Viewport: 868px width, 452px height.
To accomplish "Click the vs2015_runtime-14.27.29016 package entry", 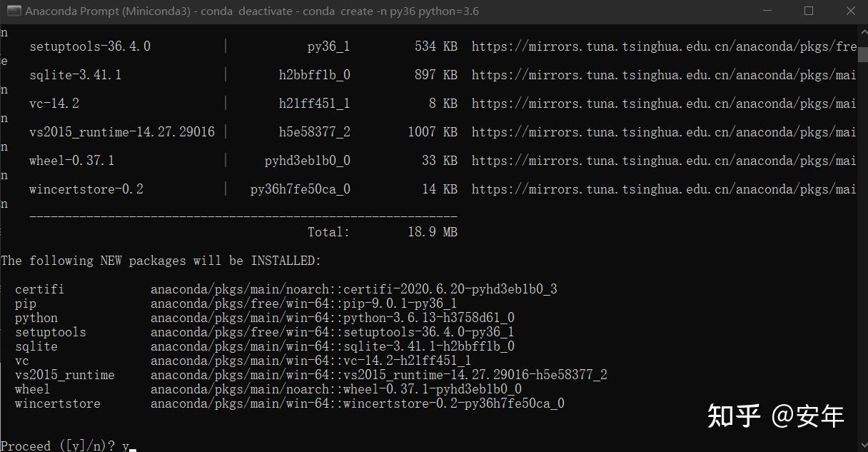I will coord(122,132).
